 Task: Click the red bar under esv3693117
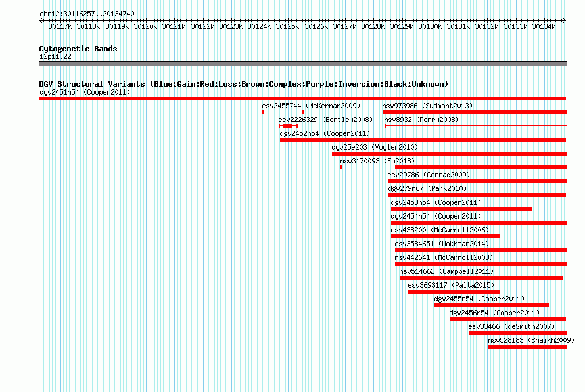pos(454,292)
